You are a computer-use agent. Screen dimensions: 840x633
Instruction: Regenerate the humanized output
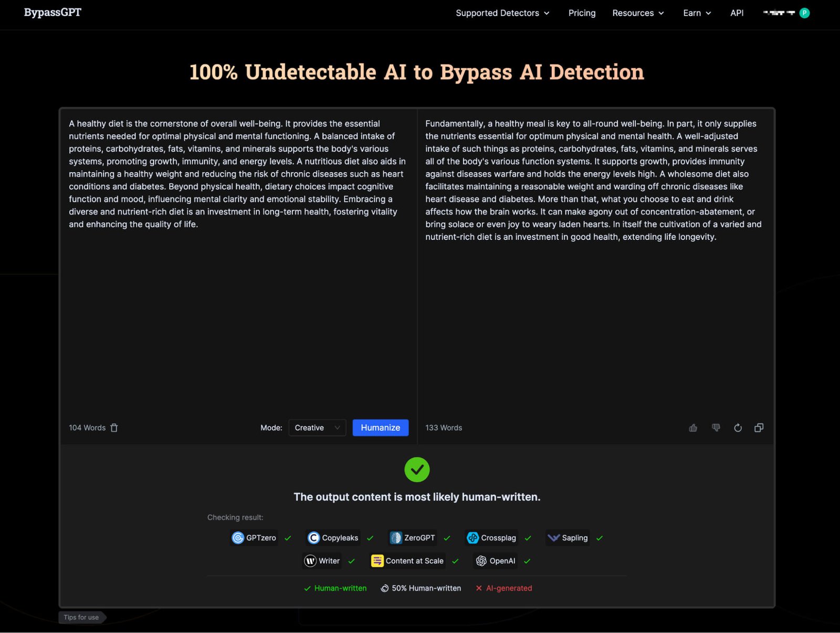[738, 428]
